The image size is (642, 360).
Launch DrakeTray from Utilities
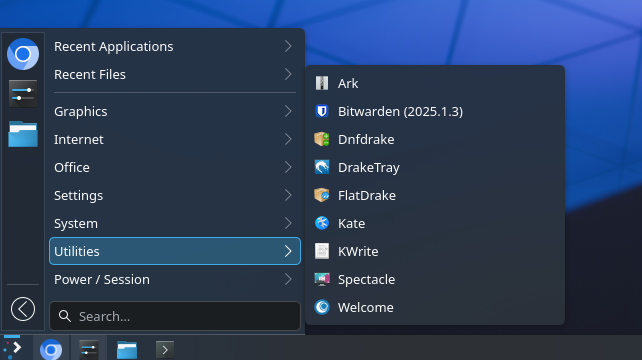(435, 167)
